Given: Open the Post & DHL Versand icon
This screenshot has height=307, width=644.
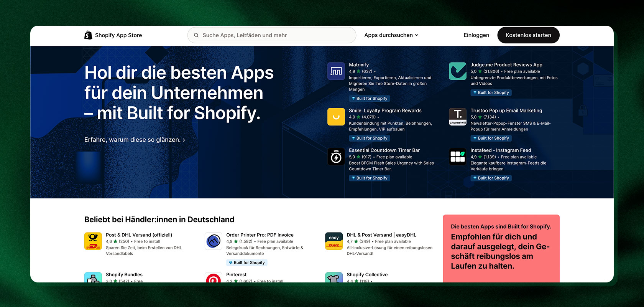Looking at the screenshot, I should 93,241.
